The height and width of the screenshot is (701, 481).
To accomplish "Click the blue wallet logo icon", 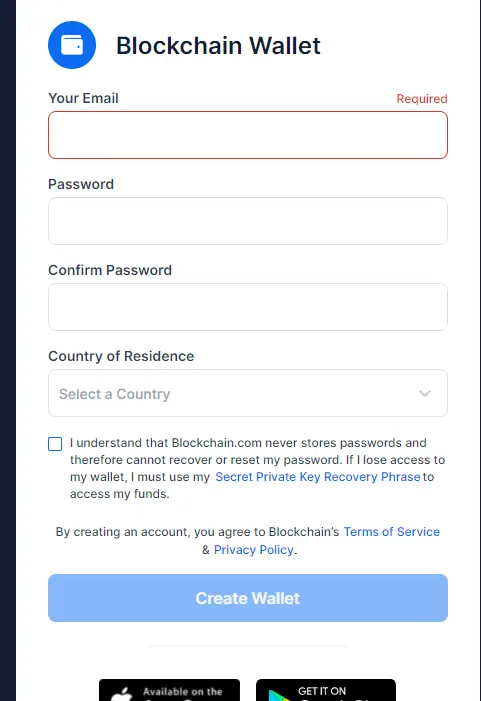I will [x=72, y=45].
